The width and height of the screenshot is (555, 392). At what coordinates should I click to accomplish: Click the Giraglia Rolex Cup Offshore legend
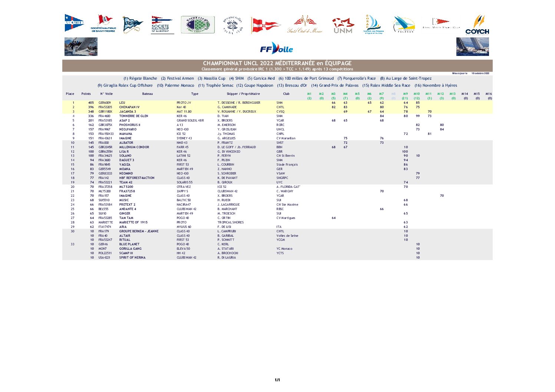click(x=125, y=85)
